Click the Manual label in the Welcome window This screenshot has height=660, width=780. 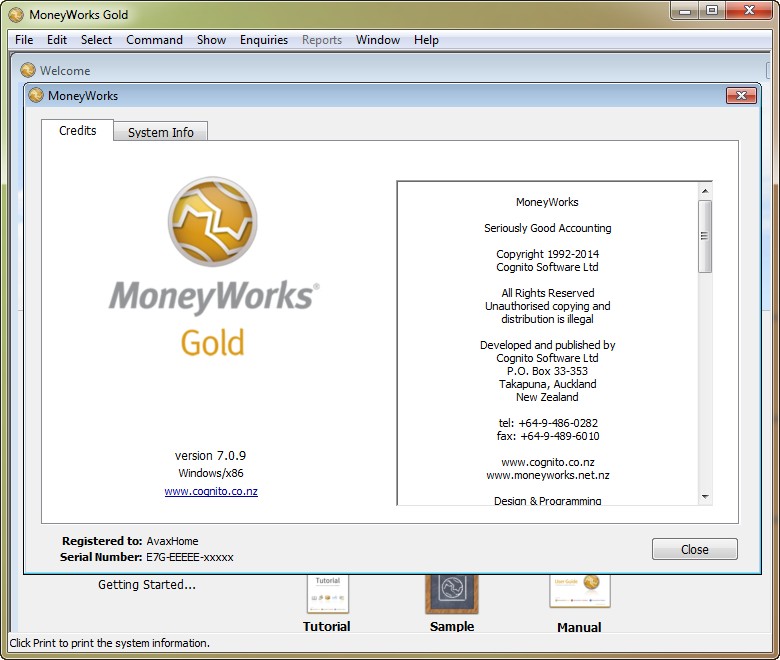579,627
